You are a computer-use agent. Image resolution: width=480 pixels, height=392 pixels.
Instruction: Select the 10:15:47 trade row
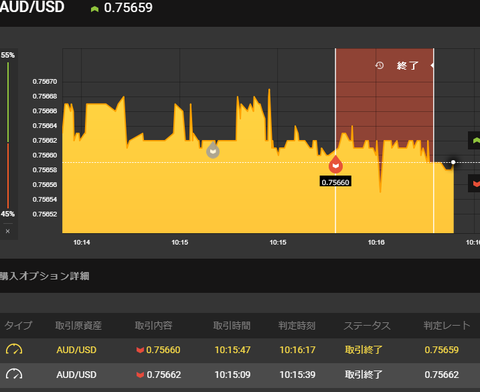pyautogui.click(x=240, y=350)
